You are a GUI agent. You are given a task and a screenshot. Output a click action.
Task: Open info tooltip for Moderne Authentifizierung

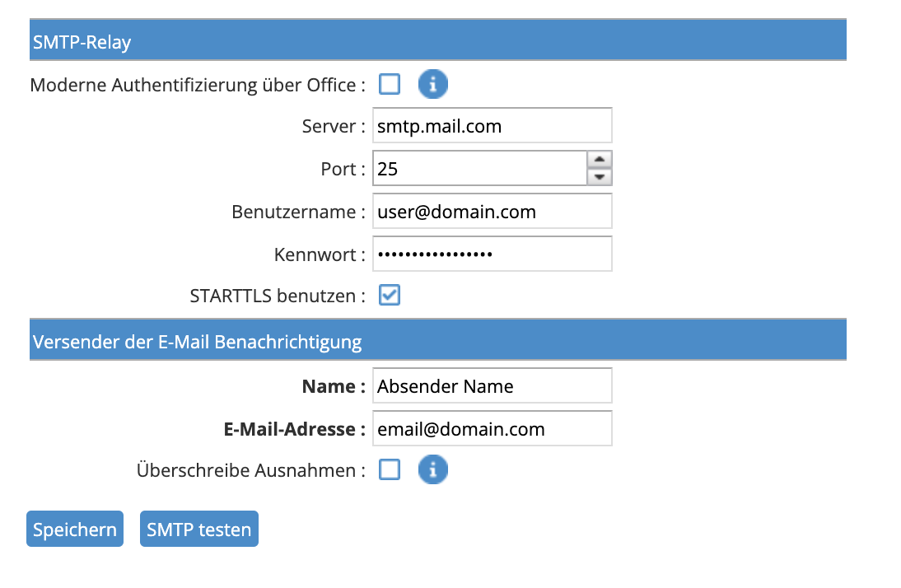(x=432, y=84)
